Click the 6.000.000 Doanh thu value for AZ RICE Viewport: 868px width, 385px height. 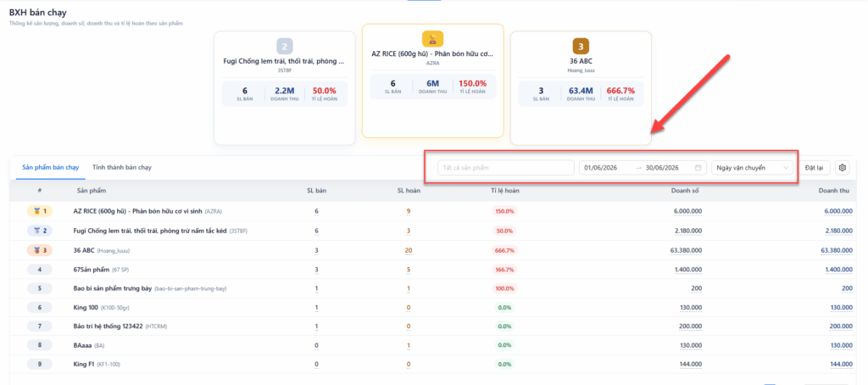pyautogui.click(x=838, y=211)
